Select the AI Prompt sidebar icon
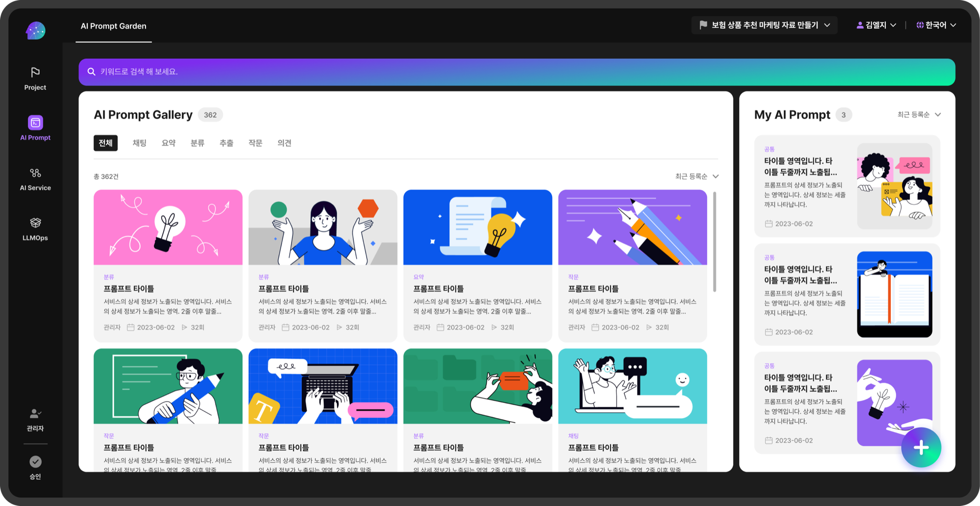The height and width of the screenshot is (506, 980). point(35,128)
